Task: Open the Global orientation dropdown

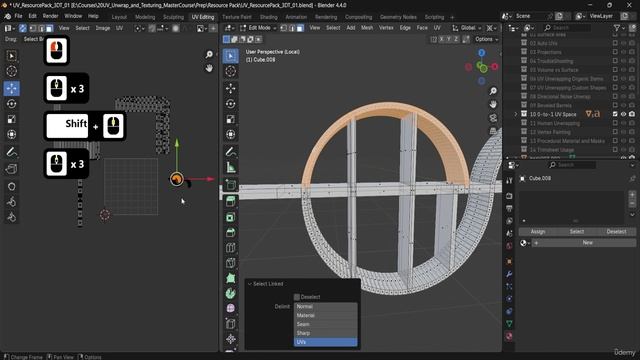Action: click(x=467, y=28)
